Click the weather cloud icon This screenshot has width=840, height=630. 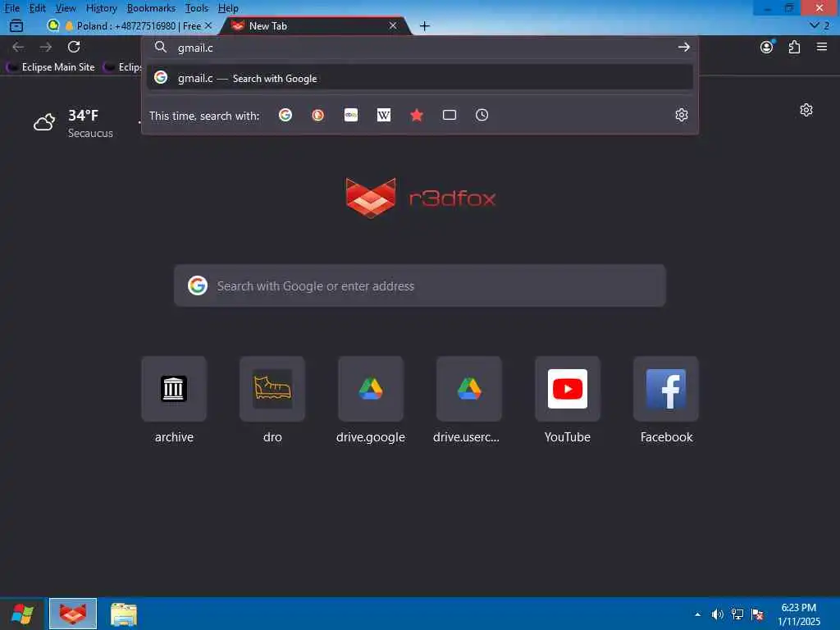coord(44,123)
